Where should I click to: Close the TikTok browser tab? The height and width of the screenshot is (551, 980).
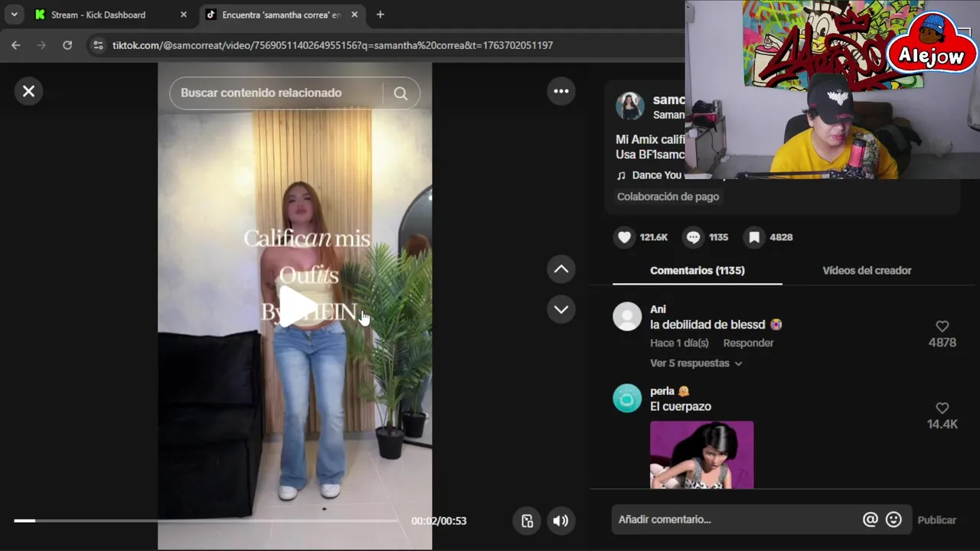(354, 15)
